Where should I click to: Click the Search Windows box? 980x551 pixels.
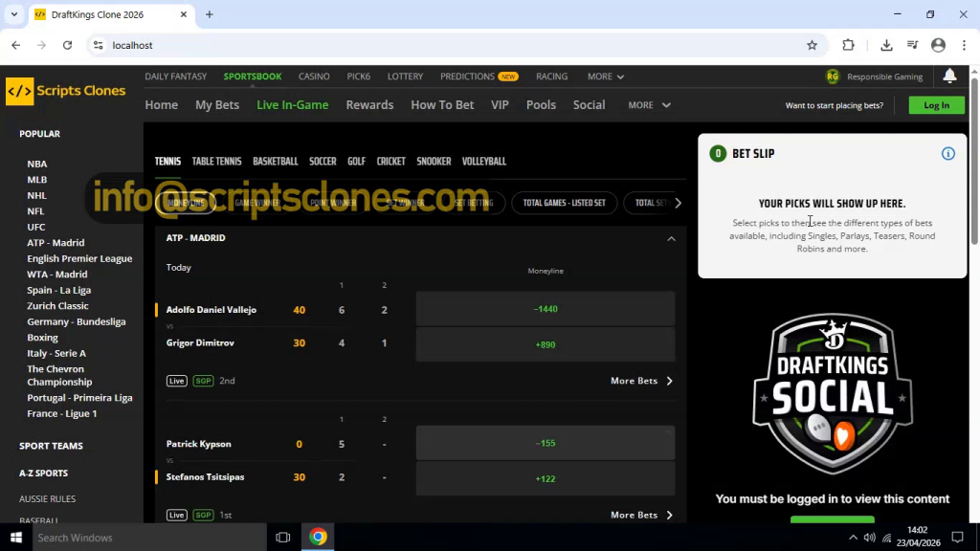150,538
